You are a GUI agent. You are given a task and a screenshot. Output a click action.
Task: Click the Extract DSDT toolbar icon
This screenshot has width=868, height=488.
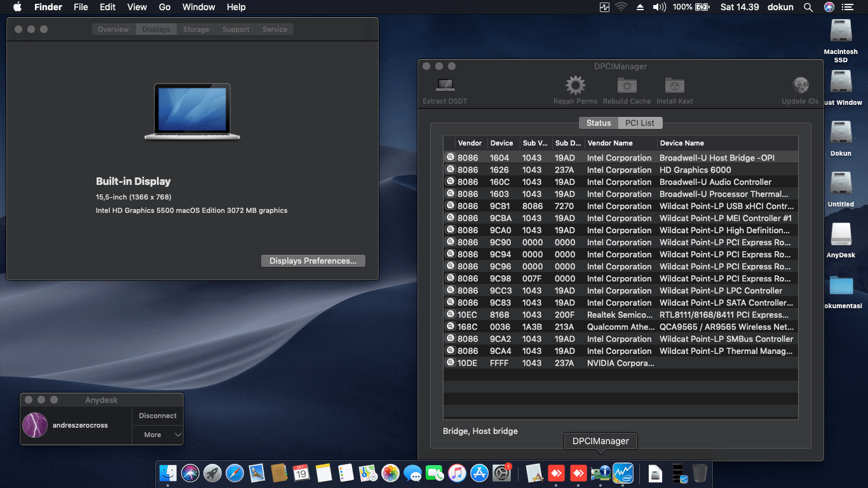click(445, 85)
